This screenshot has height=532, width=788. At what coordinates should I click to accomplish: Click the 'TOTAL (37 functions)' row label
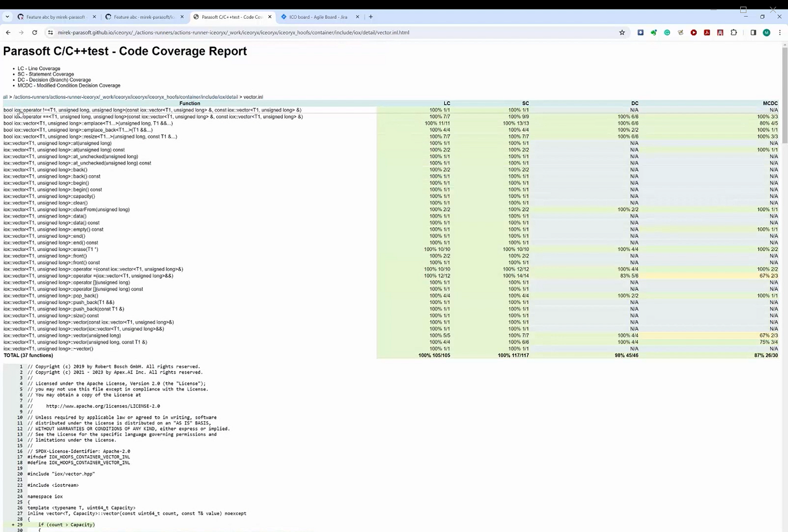pyautogui.click(x=28, y=355)
